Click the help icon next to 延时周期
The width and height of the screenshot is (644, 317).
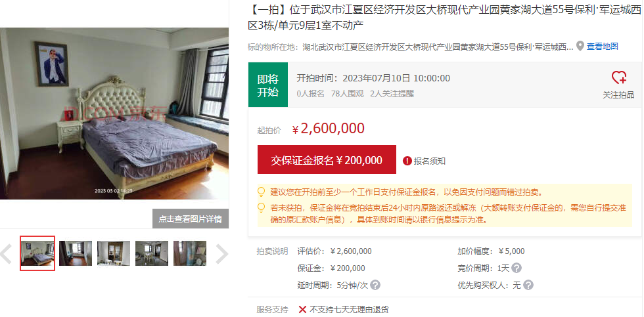pyautogui.click(x=375, y=285)
